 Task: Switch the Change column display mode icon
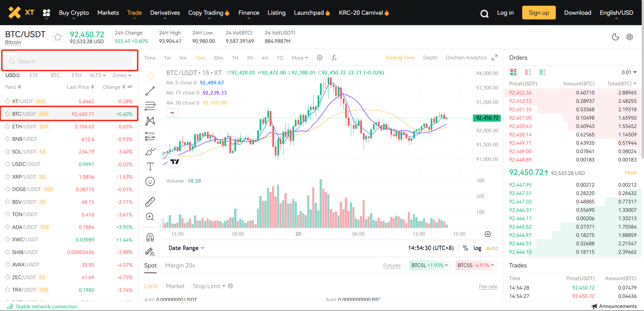click(x=130, y=87)
